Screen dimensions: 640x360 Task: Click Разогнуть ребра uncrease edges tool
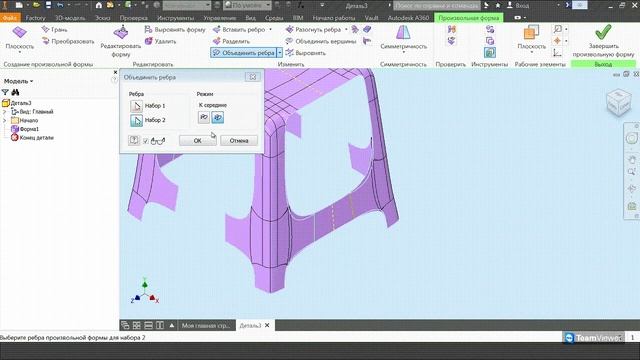click(x=314, y=29)
